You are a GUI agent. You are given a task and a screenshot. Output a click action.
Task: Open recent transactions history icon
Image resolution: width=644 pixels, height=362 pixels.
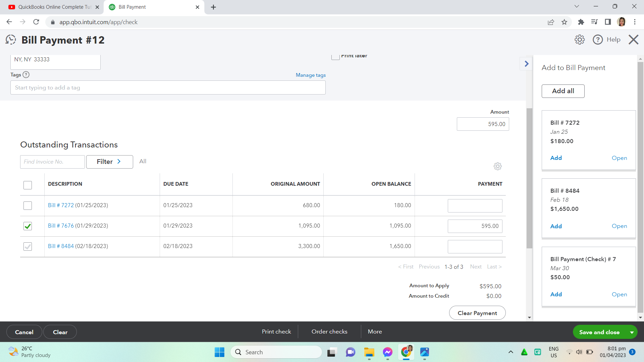11,40
